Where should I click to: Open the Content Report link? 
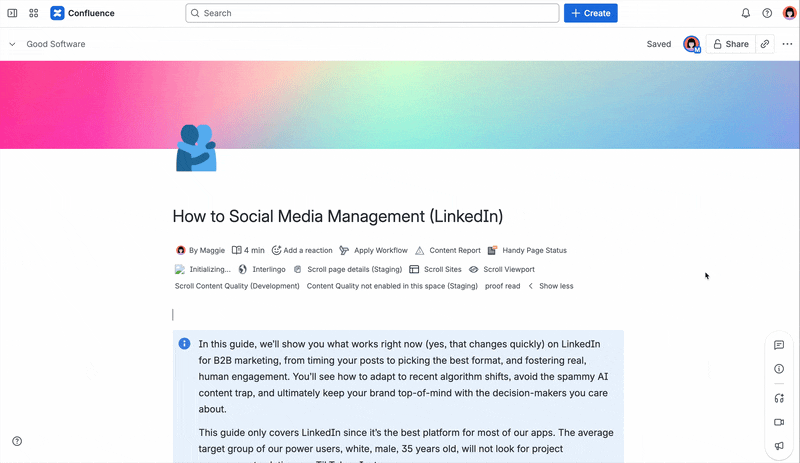coord(448,250)
